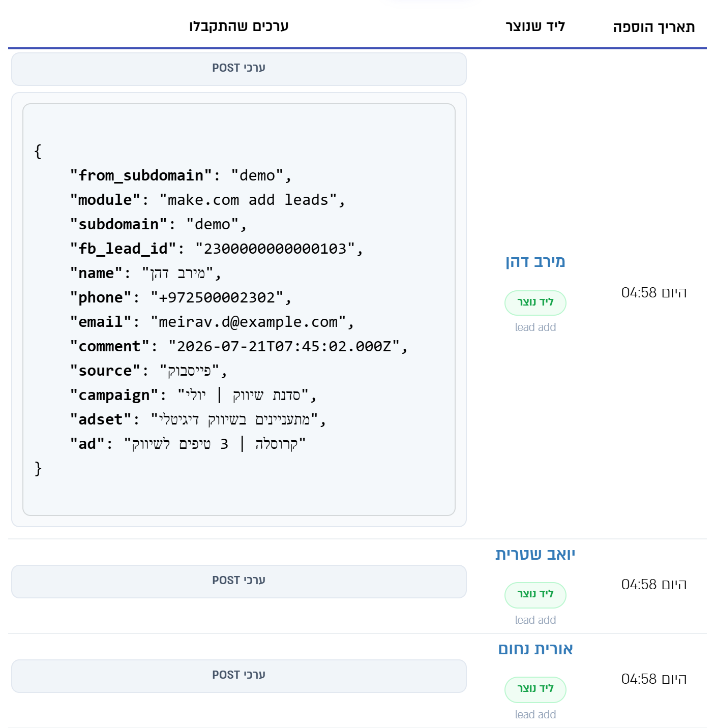Click the ליד נוצר badge under מירב דהן
Image resolution: width=715 pixels, height=728 pixels.
pyautogui.click(x=535, y=303)
